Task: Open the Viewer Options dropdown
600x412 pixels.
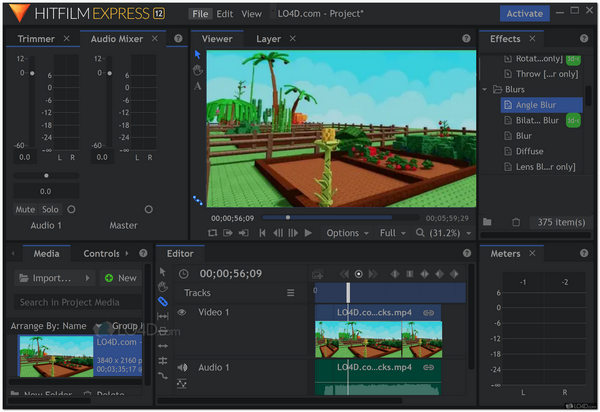Action: pyautogui.click(x=347, y=233)
